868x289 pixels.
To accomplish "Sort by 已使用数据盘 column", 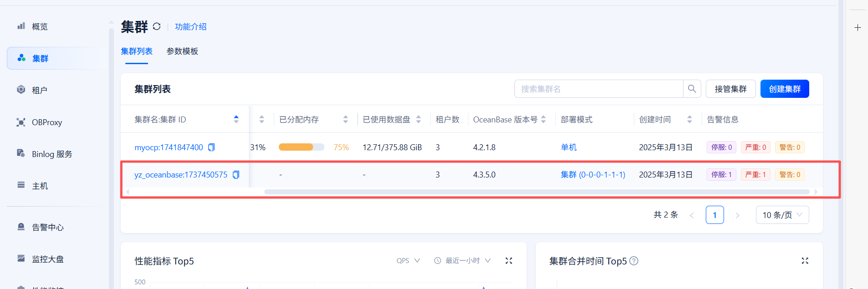I will pos(418,119).
